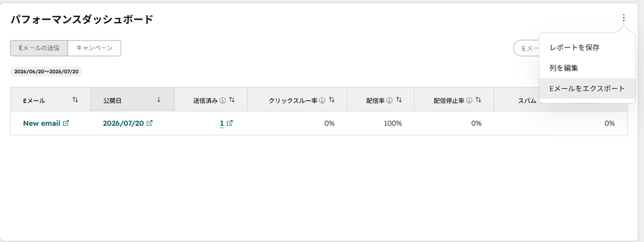
Task: Show info icon for 配信率 column
Action: pos(389,101)
